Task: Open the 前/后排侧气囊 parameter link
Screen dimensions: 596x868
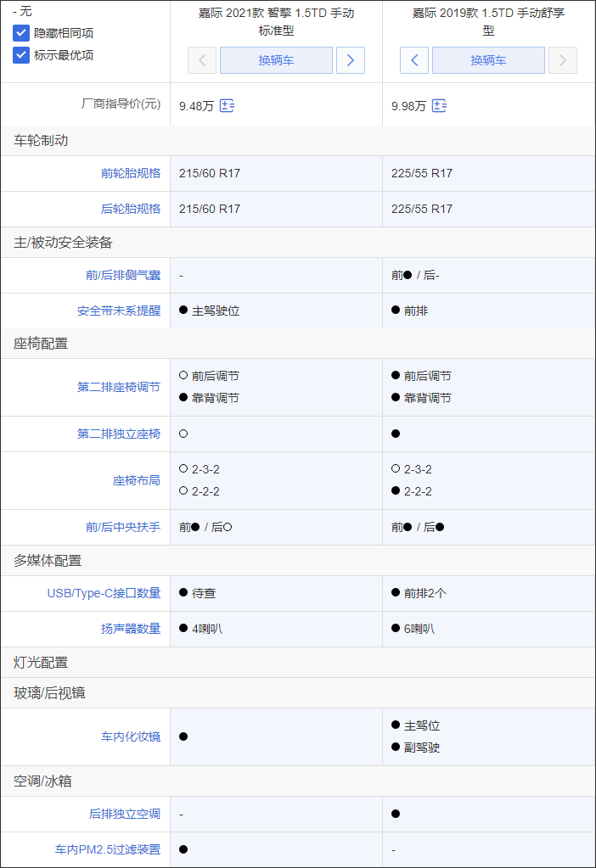Action: [123, 275]
